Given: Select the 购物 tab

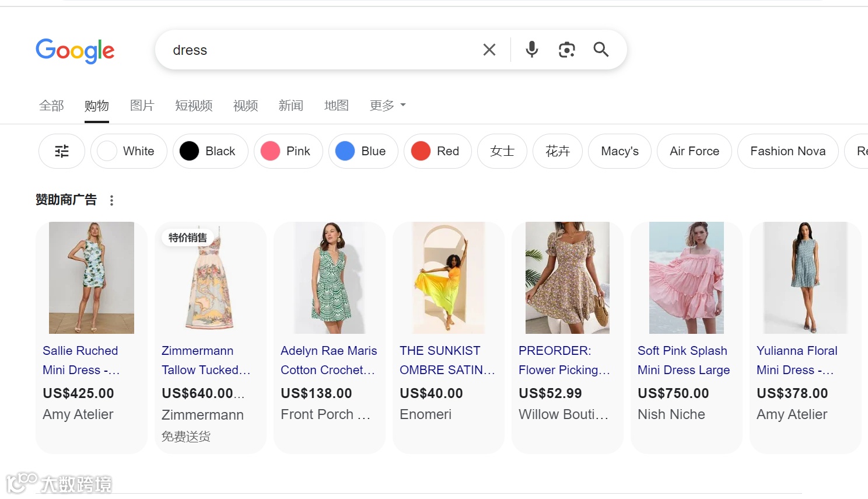Looking at the screenshot, I should 97,106.
